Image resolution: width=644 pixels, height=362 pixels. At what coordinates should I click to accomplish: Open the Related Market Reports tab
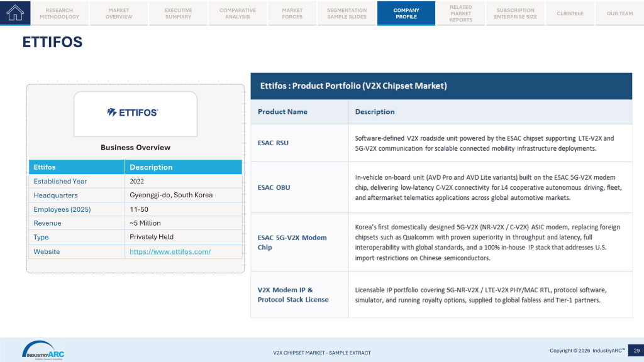(461, 13)
